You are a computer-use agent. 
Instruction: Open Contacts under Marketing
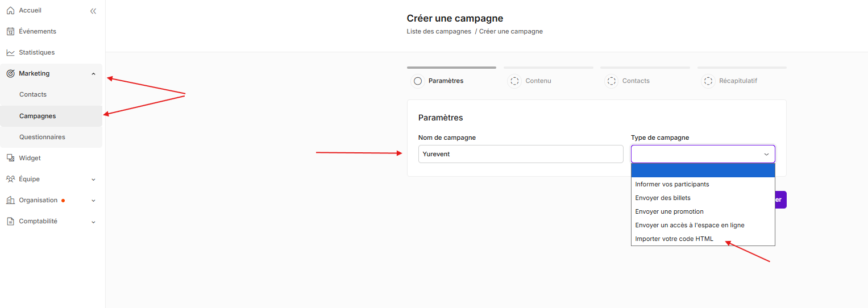(x=33, y=94)
